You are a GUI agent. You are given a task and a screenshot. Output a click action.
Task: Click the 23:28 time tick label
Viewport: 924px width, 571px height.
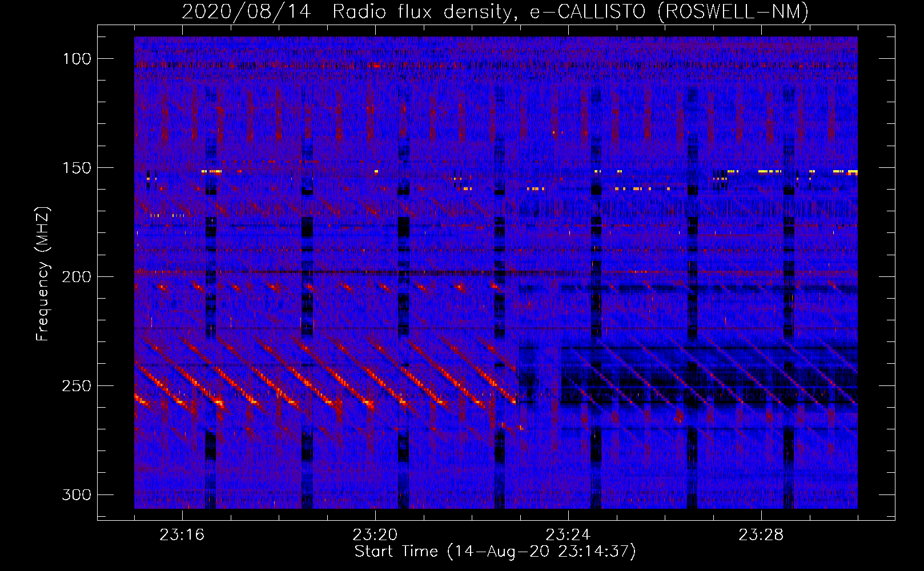point(761,535)
